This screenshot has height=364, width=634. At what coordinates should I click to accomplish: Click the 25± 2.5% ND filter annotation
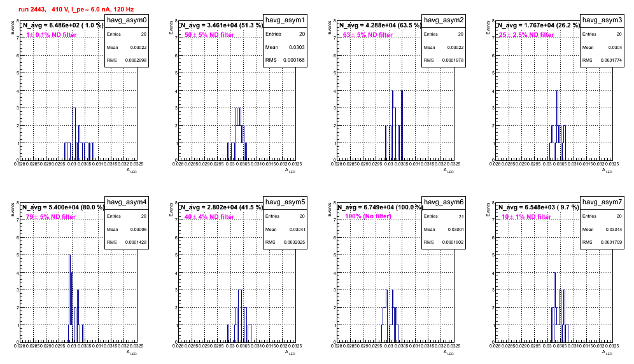[x=526, y=35]
